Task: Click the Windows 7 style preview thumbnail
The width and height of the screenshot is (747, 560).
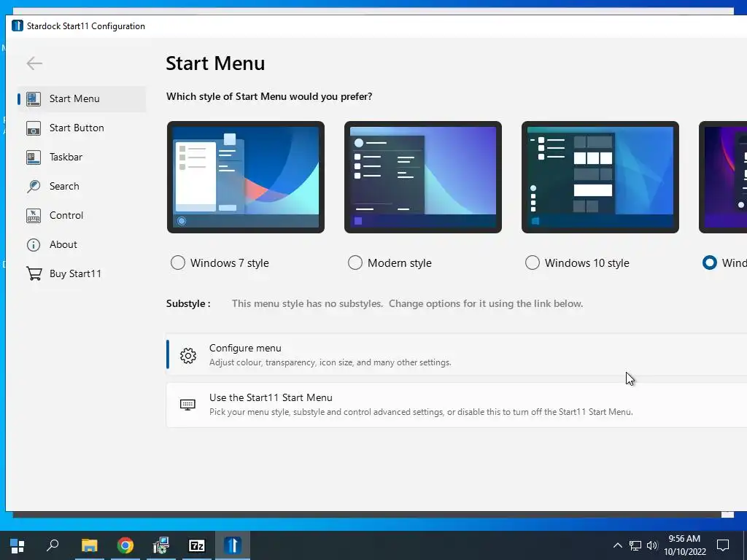Action: point(246,177)
